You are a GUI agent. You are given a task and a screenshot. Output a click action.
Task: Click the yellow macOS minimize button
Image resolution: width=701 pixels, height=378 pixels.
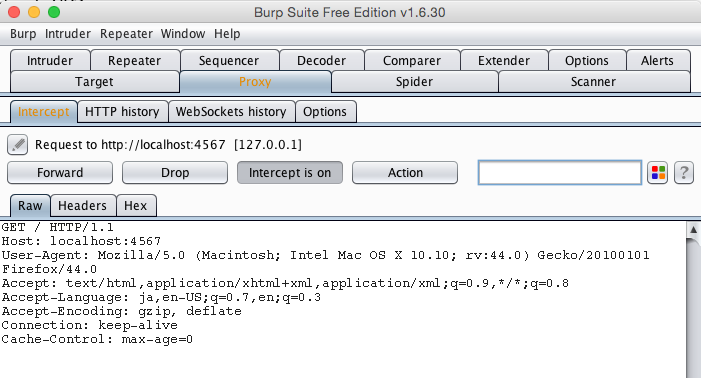(x=34, y=12)
